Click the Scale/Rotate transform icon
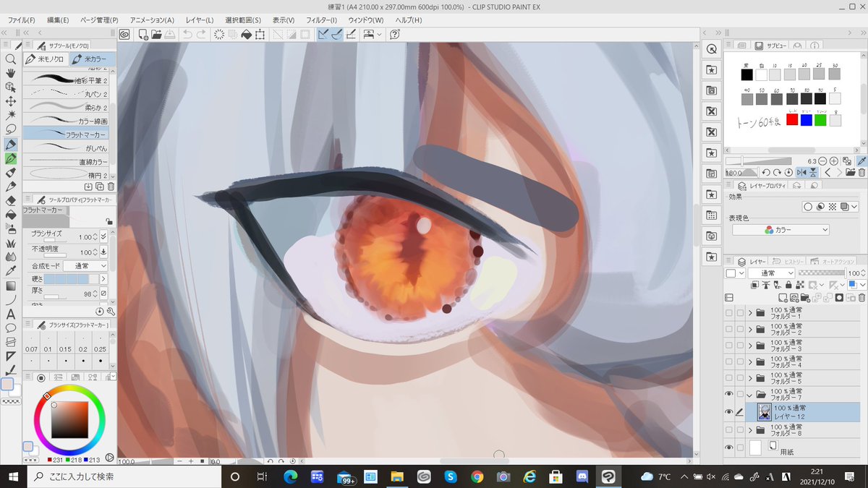868x488 pixels. [x=260, y=34]
